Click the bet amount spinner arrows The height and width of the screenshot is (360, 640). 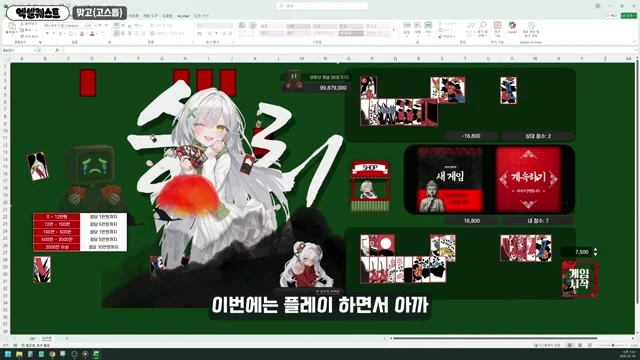pyautogui.click(x=595, y=252)
